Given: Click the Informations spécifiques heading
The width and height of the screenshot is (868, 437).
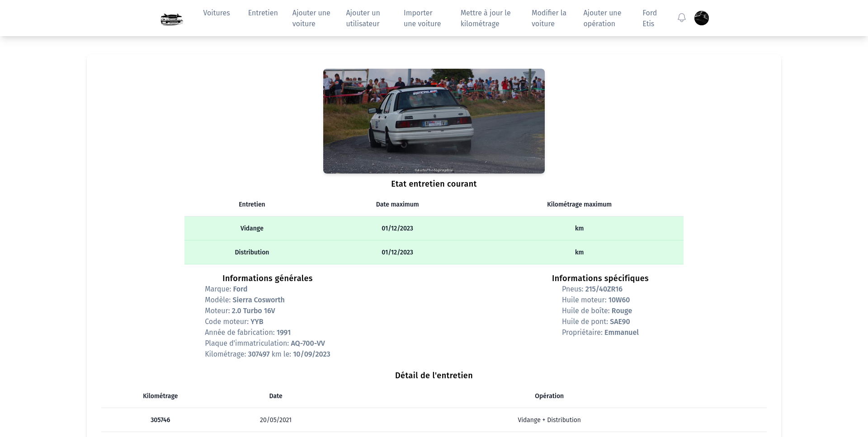Looking at the screenshot, I should 600,278.
